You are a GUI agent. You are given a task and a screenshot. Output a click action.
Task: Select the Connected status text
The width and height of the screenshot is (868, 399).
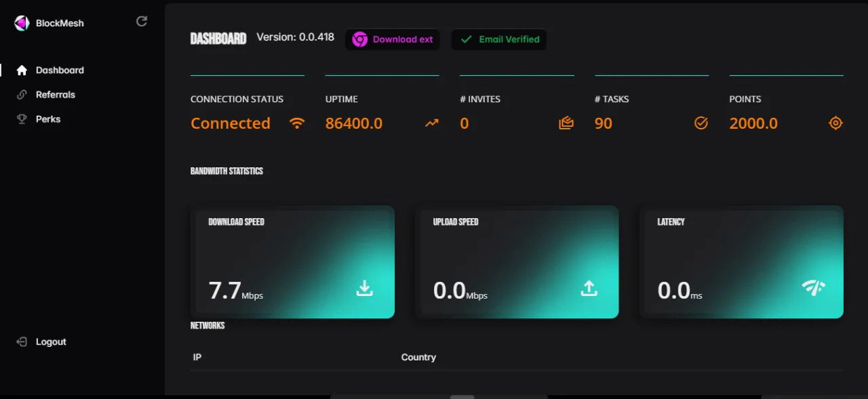[x=231, y=123]
